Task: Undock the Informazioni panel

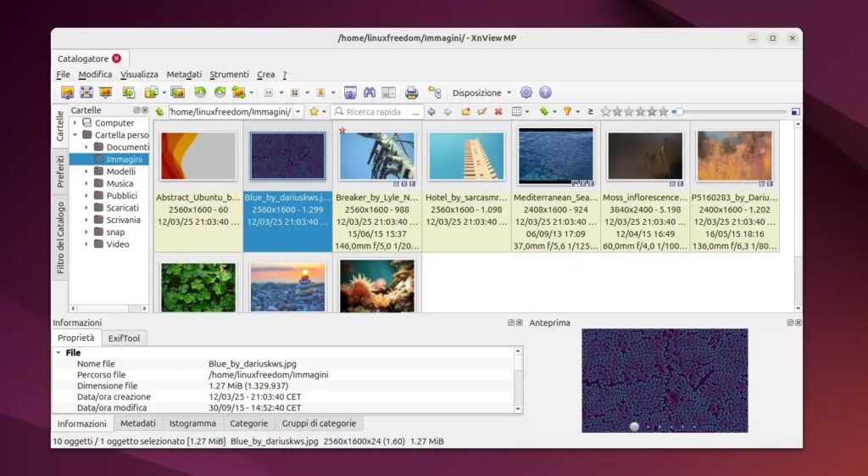Action: pos(511,322)
